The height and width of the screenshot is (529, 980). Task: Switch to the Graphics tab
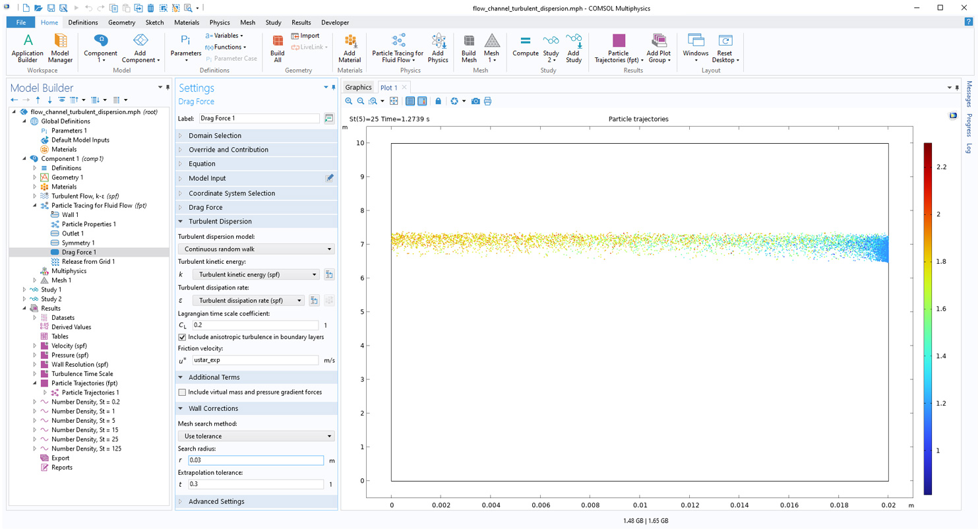point(358,88)
